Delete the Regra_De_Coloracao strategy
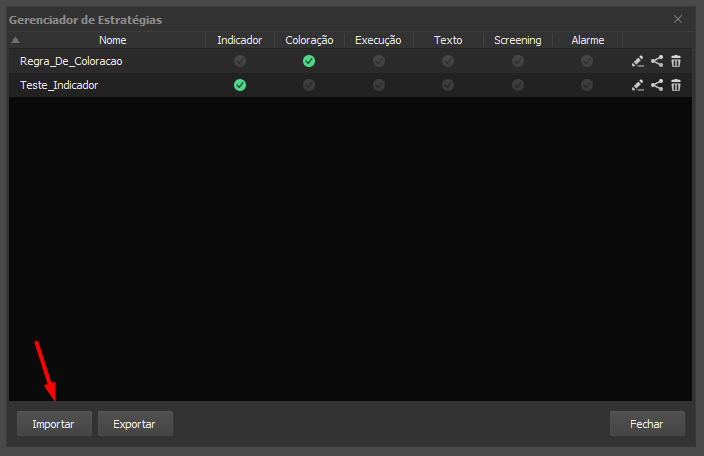The image size is (704, 456). [x=676, y=61]
